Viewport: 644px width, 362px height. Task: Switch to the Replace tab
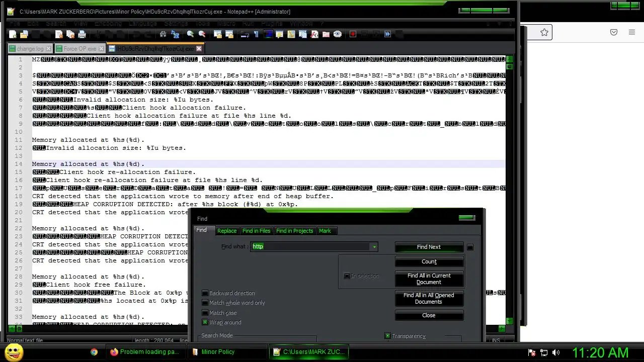coord(227,231)
